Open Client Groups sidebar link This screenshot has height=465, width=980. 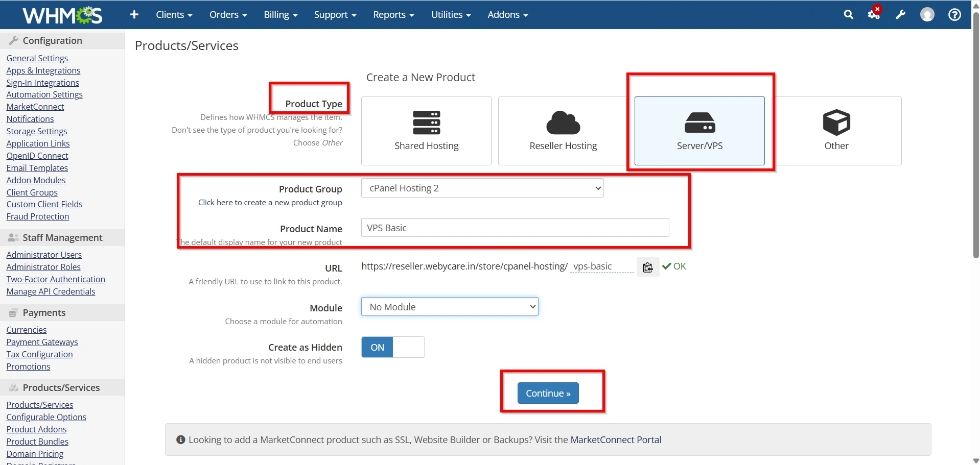(32, 192)
